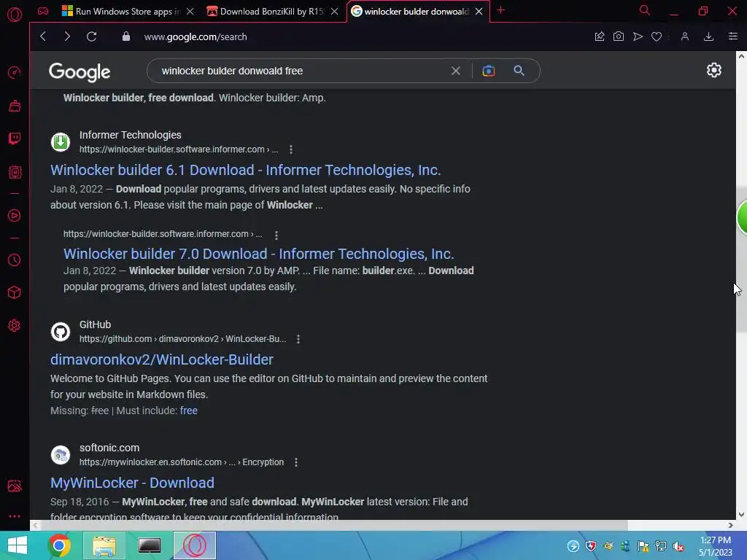Screen dimensions: 747x560
Task: Open sidebar three-dots more options
Action: [x=15, y=516]
